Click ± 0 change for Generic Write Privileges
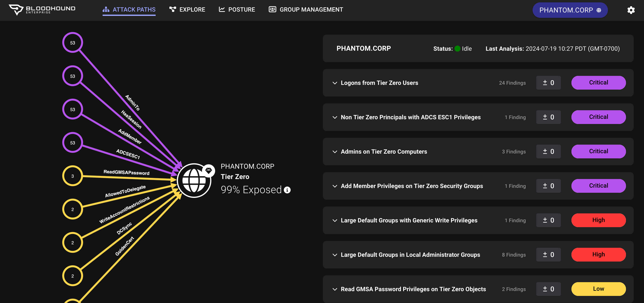Viewport: 644px width, 303px height. [x=548, y=220]
